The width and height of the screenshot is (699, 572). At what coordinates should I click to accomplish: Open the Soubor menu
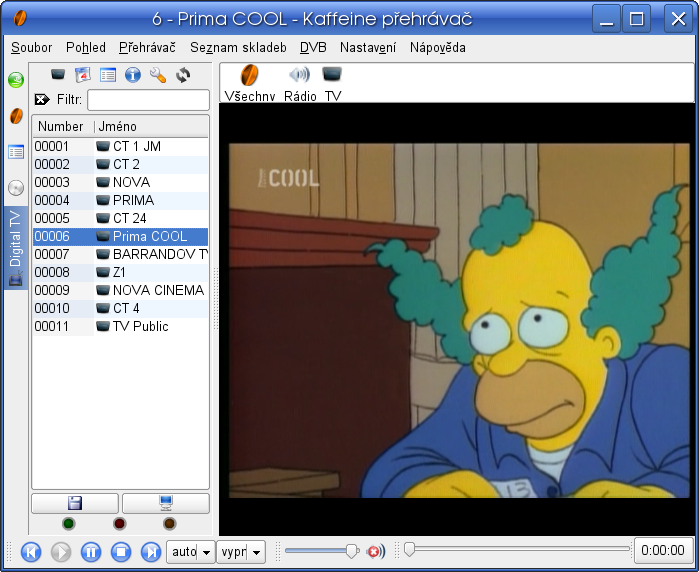pos(31,47)
